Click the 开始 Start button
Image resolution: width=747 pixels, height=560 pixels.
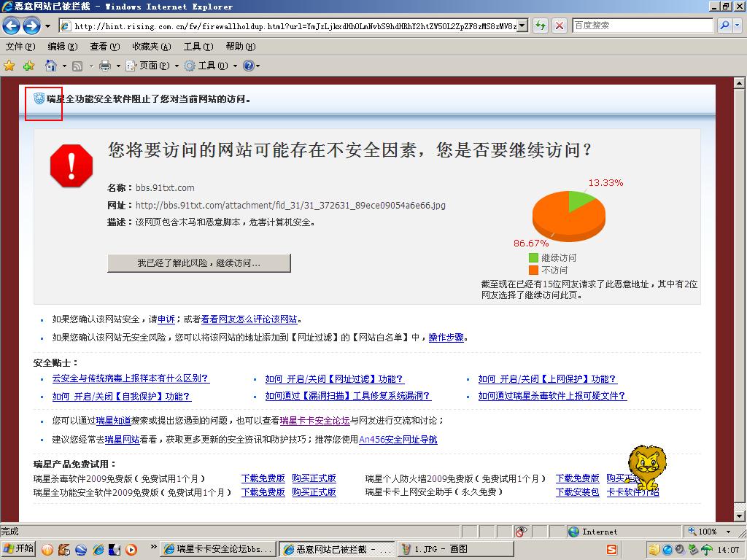[x=18, y=549]
